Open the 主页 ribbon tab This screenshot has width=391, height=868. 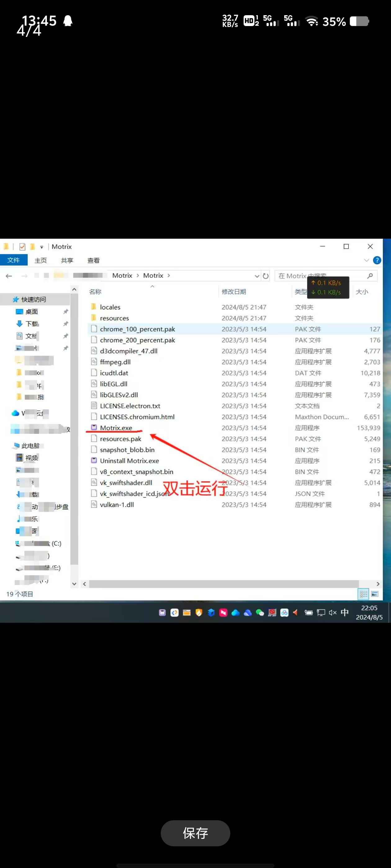click(41, 260)
